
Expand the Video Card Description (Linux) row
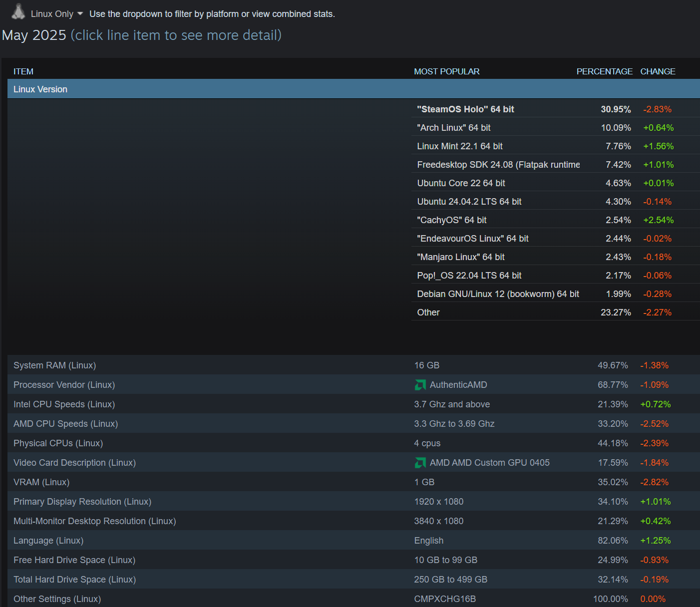tap(353, 462)
